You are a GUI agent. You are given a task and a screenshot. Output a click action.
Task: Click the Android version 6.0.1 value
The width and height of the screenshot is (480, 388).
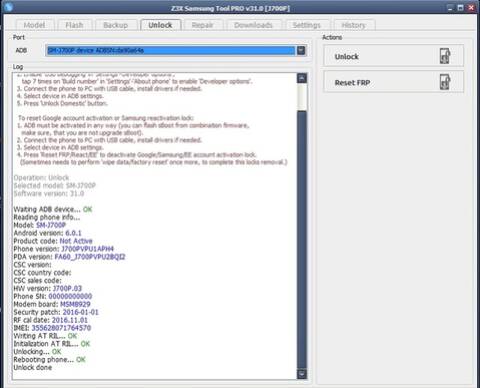(x=73, y=233)
